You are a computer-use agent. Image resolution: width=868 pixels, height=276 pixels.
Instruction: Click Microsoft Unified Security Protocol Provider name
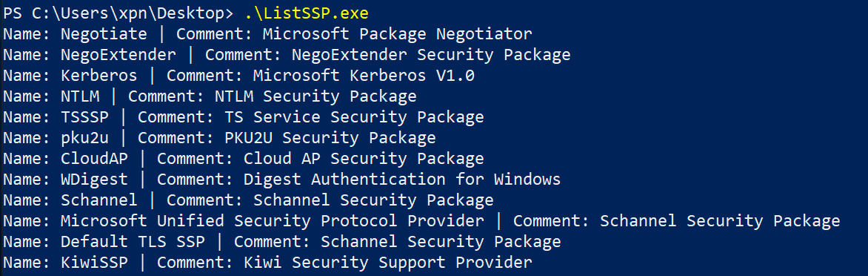(x=273, y=221)
